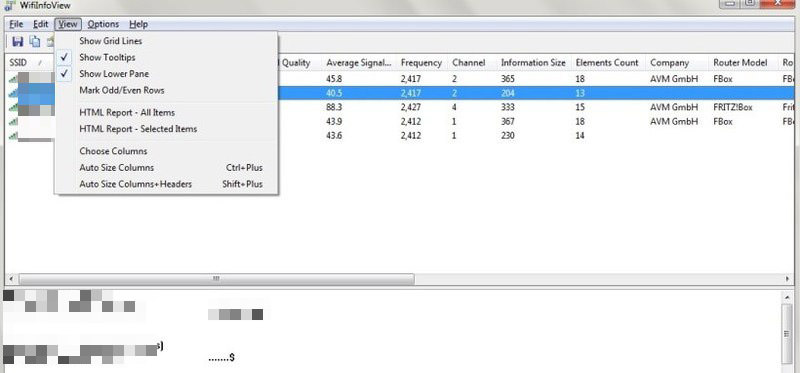This screenshot has height=373, width=800.
Task: Sort by Elements Count column header
Action: click(608, 63)
